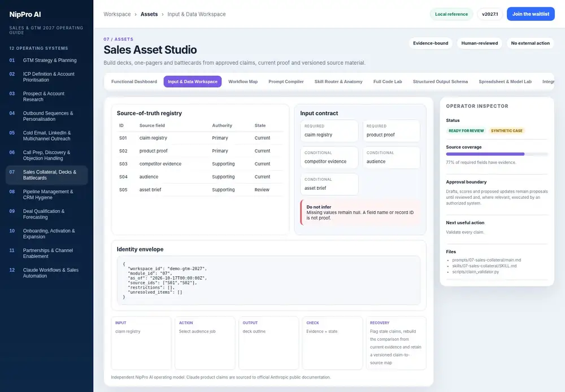The width and height of the screenshot is (565, 392).
Task: Select Sales Collateral, Decks & Battlecards
Action: point(47,175)
